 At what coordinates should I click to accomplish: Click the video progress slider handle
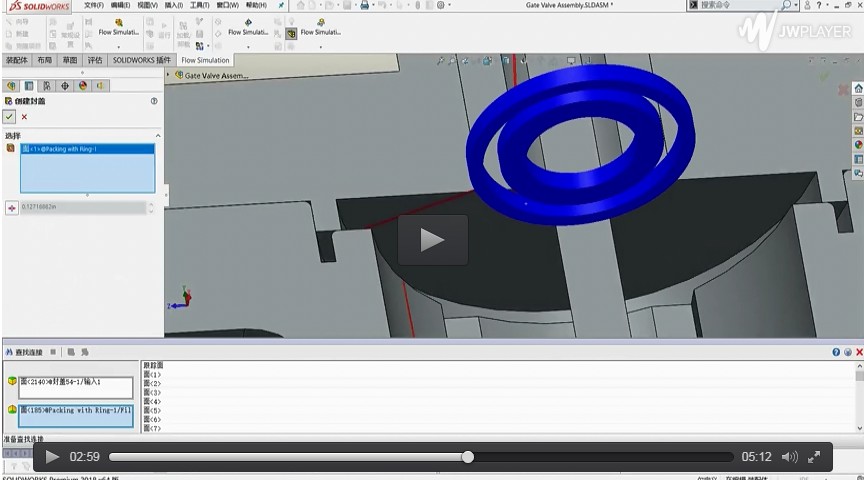(467, 457)
